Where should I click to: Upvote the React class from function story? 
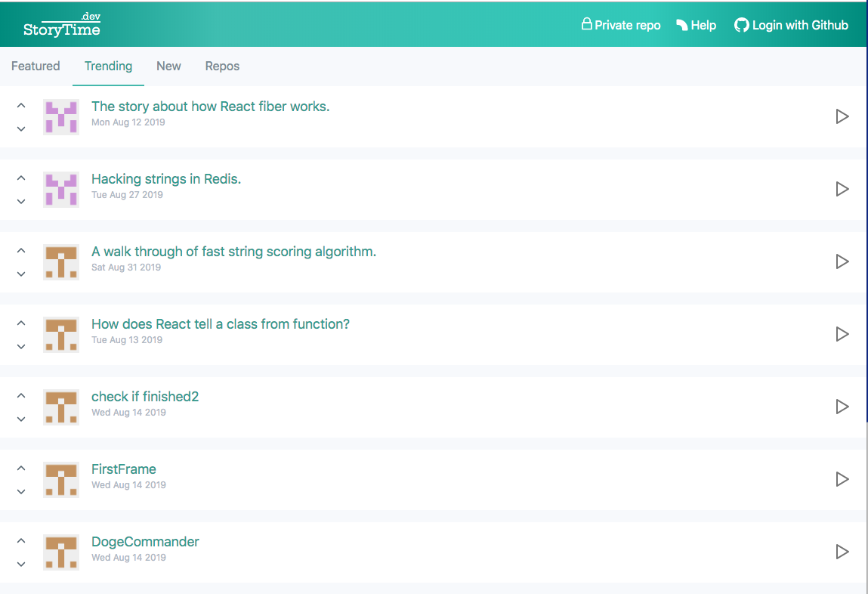pyautogui.click(x=21, y=323)
